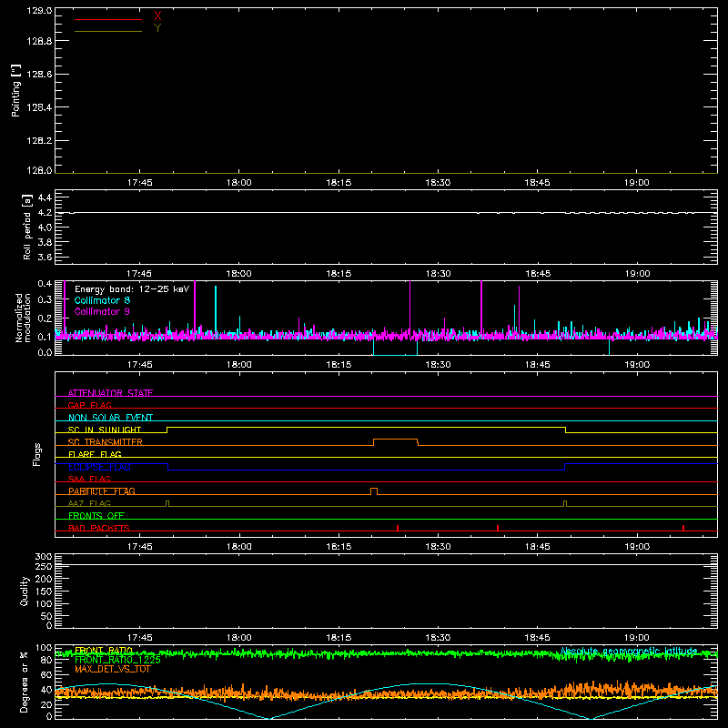Click the PARTICLE_FLAG pulse near 18:20
728x728 pixels.
(374, 490)
